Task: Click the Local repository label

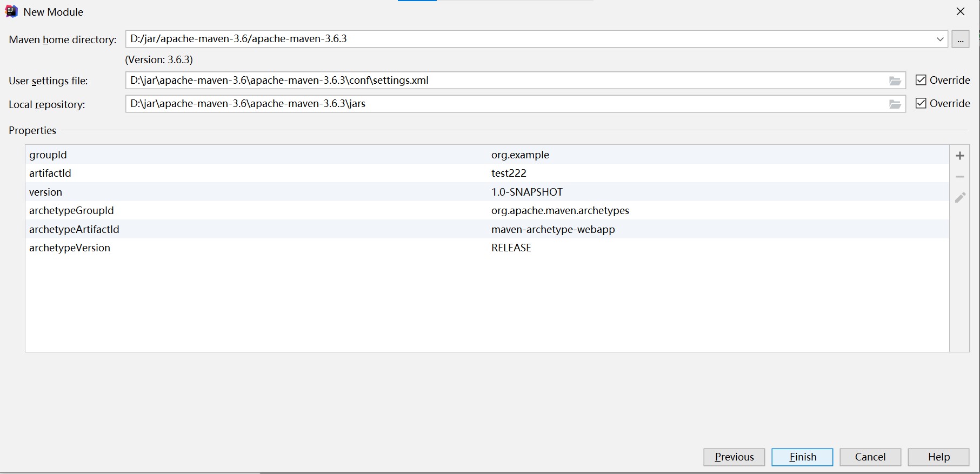Action: pos(47,104)
